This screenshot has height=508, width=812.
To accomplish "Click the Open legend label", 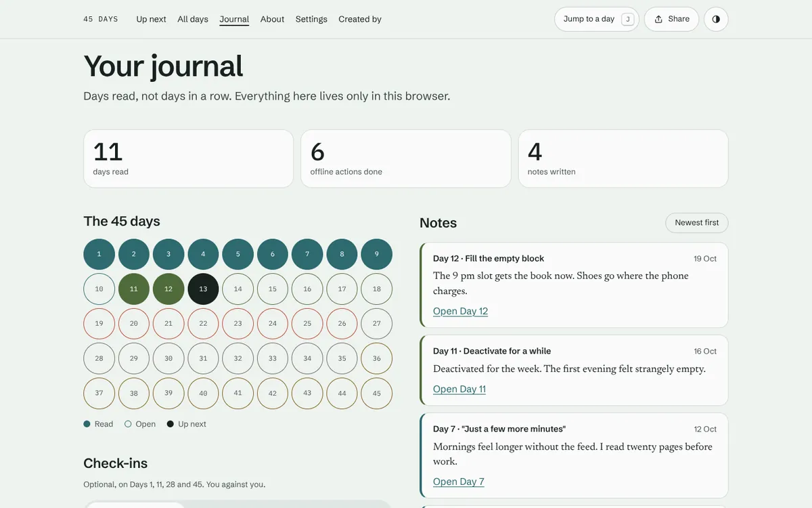I will [145, 424].
